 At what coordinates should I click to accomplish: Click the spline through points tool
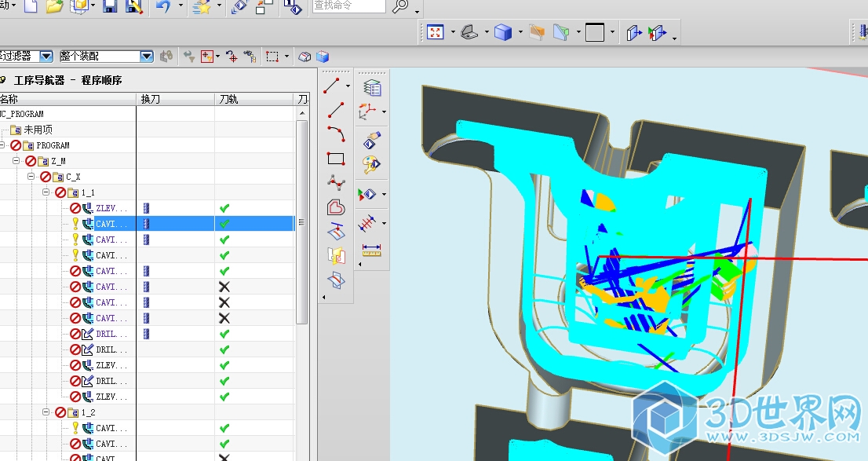click(x=336, y=182)
